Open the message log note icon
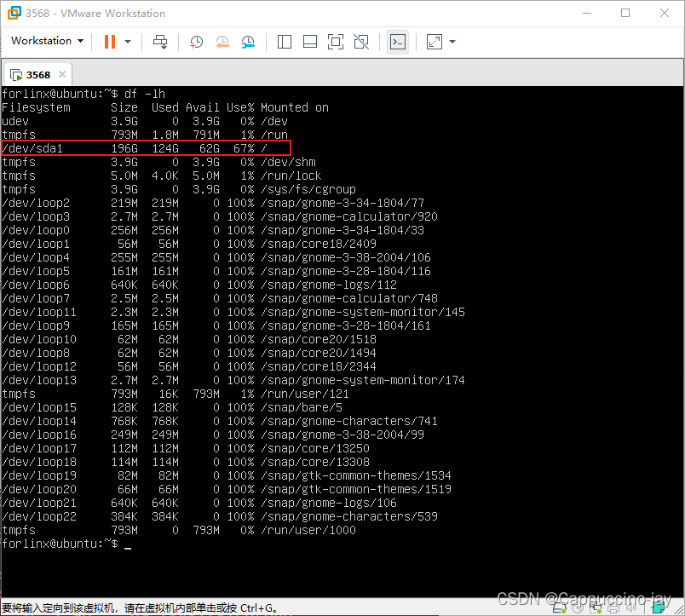 pos(659,607)
